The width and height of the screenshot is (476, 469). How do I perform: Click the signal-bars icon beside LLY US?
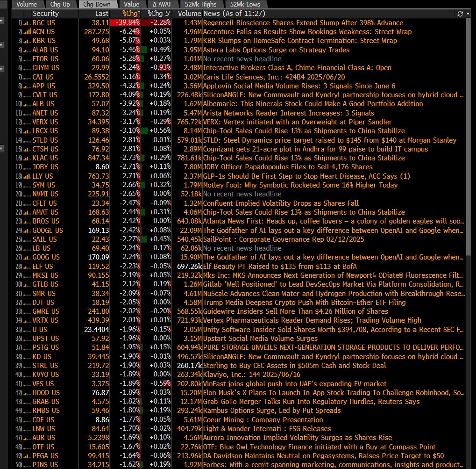pos(27,176)
